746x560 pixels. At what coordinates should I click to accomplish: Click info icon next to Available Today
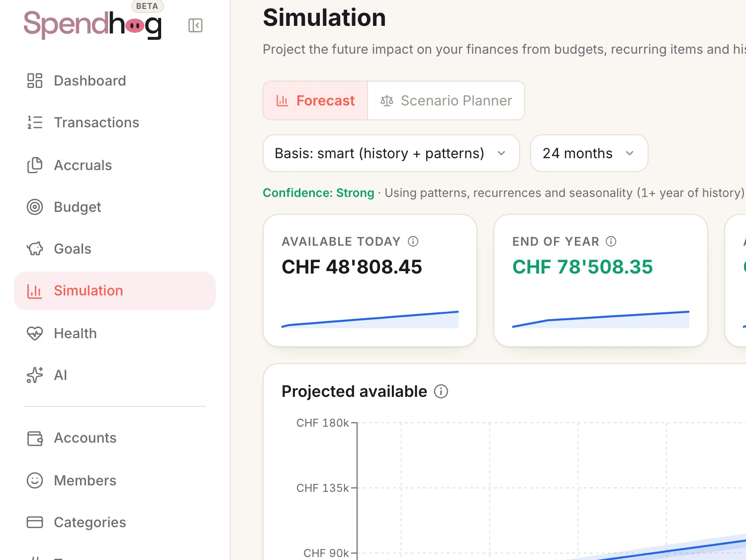click(413, 241)
